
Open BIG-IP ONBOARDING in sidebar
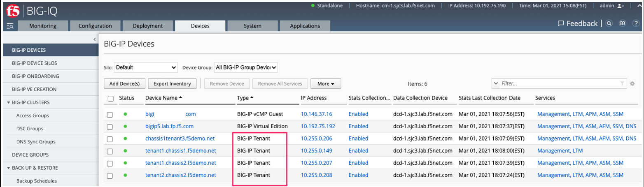pyautogui.click(x=50, y=76)
